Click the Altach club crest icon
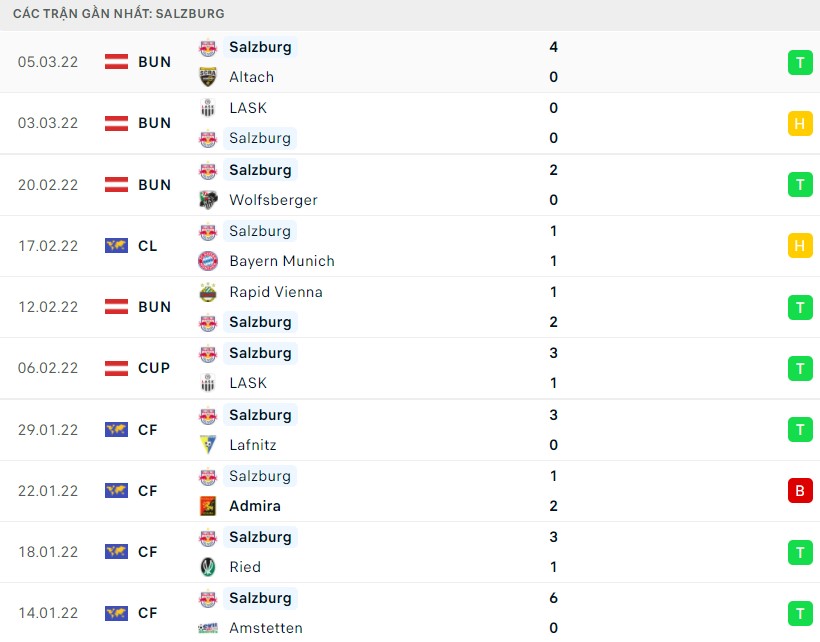Screen dimensions: 820x642 208,77
